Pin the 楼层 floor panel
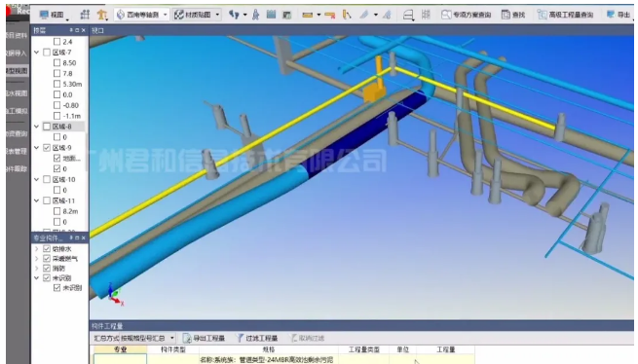The height and width of the screenshot is (364, 638). [71, 30]
